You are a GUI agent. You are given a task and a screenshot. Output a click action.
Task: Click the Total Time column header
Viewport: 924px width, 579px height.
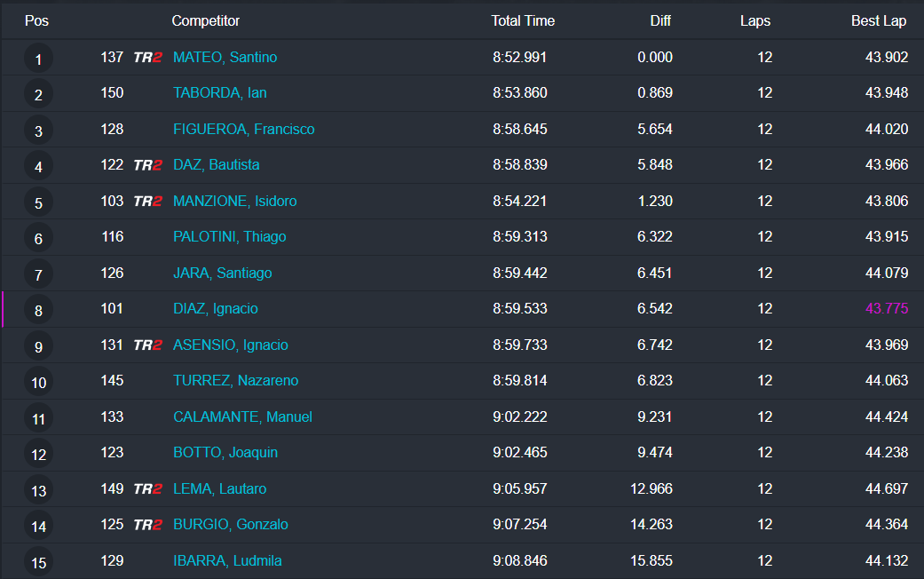(x=523, y=20)
